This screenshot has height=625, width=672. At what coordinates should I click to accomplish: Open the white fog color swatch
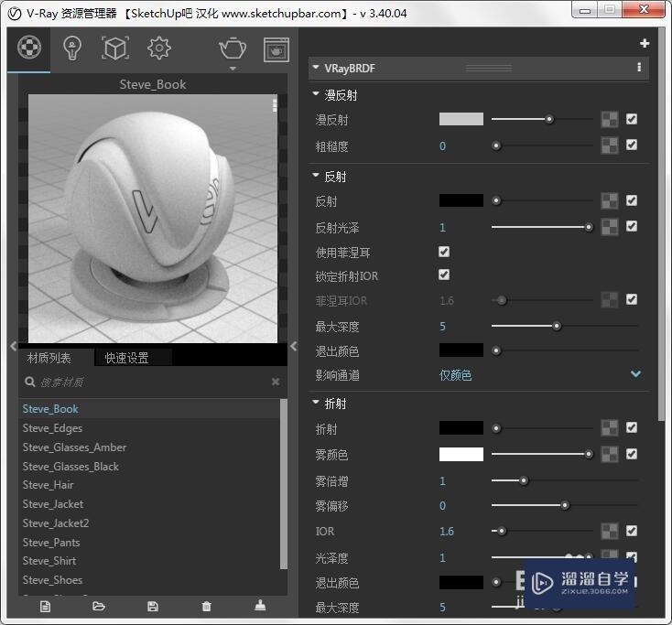point(461,455)
